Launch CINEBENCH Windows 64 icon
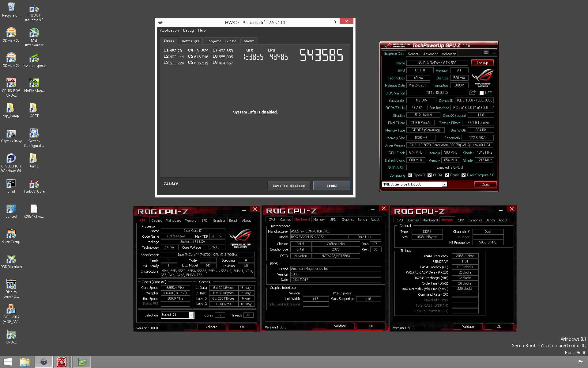 point(11,163)
